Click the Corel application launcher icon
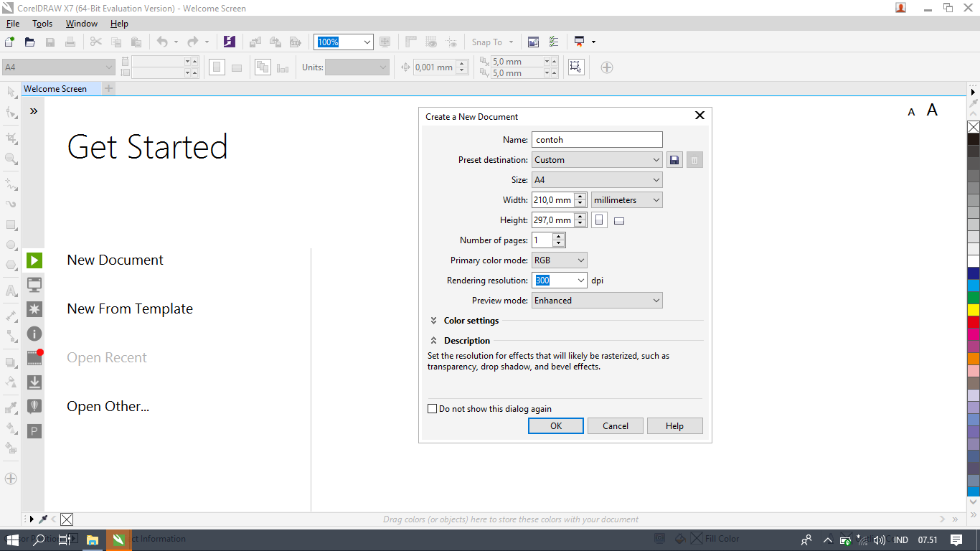Screen dimensions: 980x551 coord(230,42)
